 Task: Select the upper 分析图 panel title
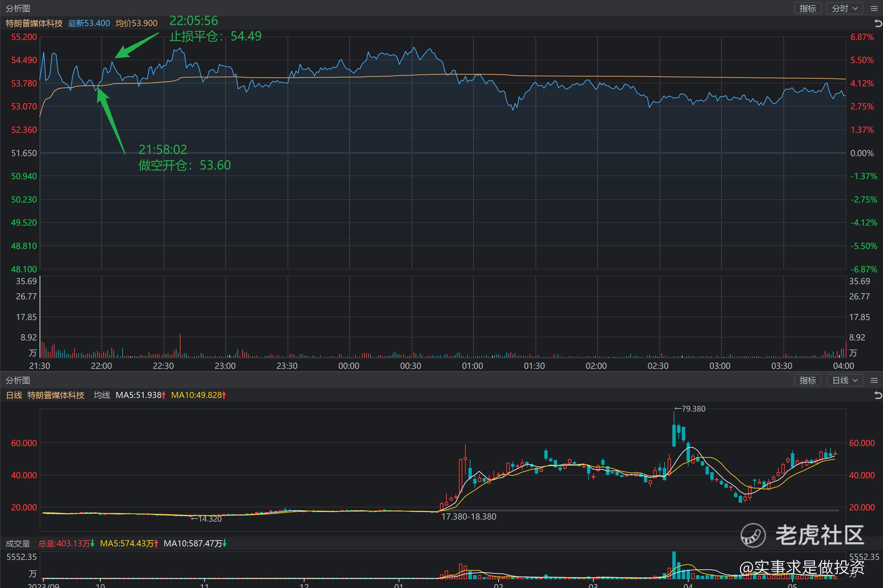click(x=18, y=8)
